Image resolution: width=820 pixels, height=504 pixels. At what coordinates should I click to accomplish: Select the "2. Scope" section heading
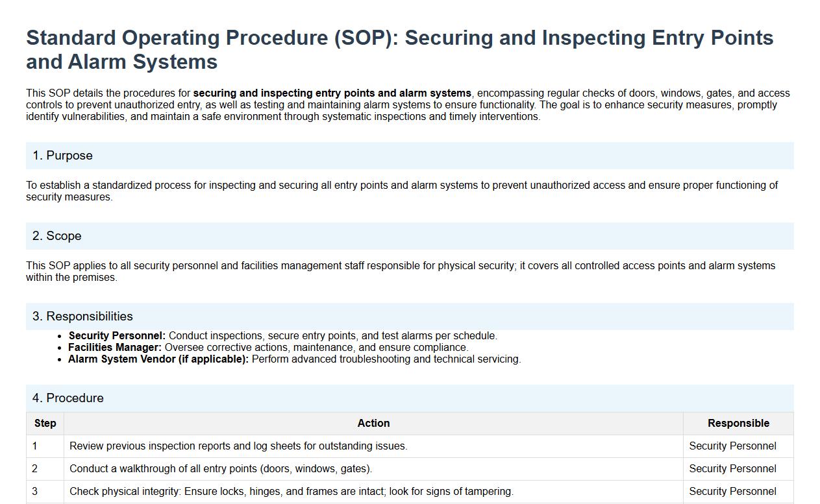point(57,236)
